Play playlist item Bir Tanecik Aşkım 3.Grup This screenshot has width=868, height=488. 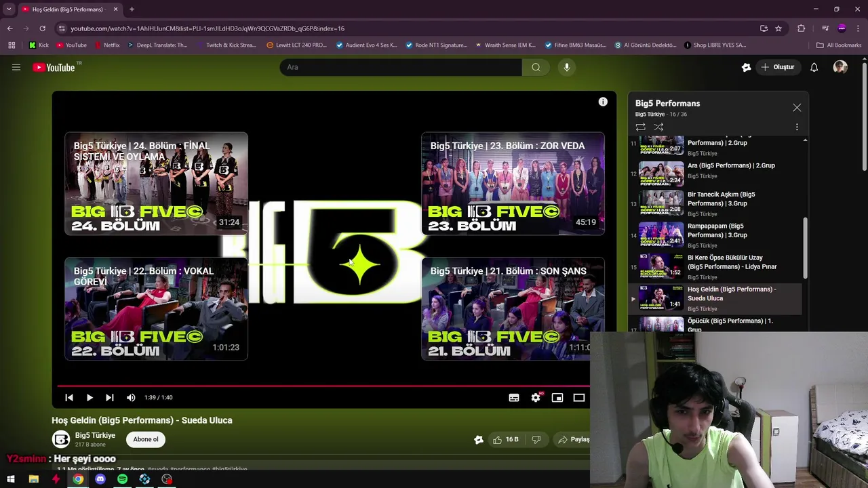click(x=715, y=203)
